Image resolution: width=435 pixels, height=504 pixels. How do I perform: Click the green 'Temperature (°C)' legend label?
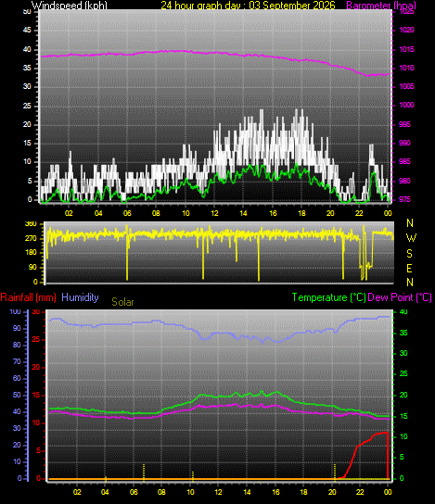pos(329,297)
